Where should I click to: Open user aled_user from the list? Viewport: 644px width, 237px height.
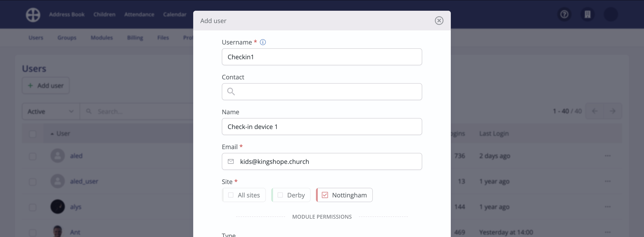84,181
